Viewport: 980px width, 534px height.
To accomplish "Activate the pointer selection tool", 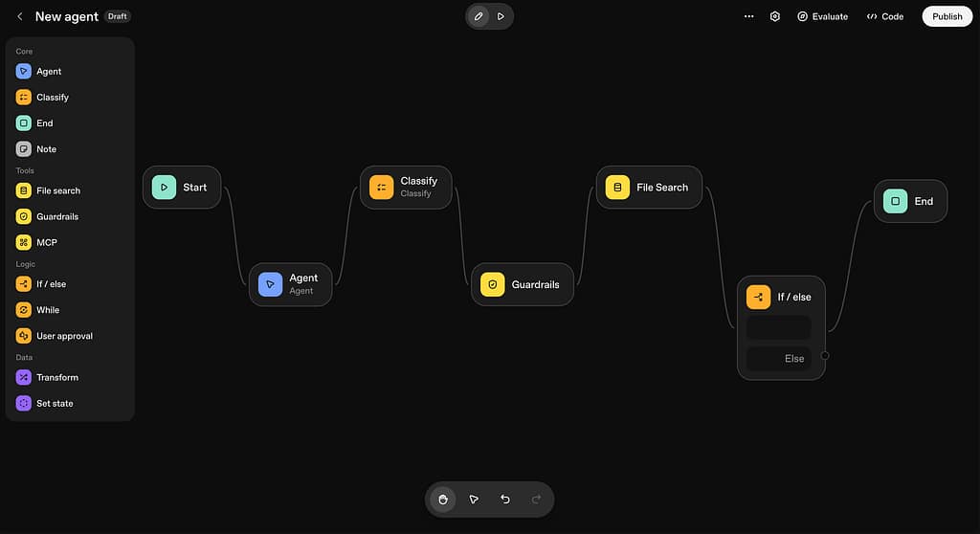I will point(474,500).
